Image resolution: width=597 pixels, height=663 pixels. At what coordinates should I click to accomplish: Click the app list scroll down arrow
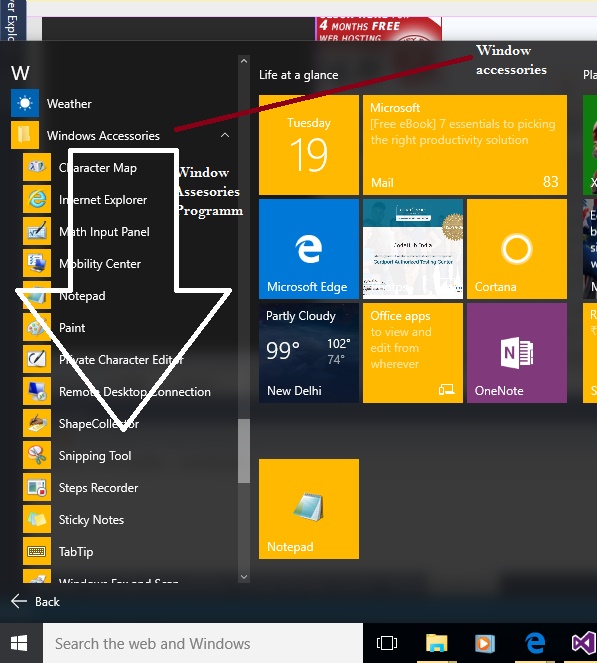pyautogui.click(x=244, y=576)
